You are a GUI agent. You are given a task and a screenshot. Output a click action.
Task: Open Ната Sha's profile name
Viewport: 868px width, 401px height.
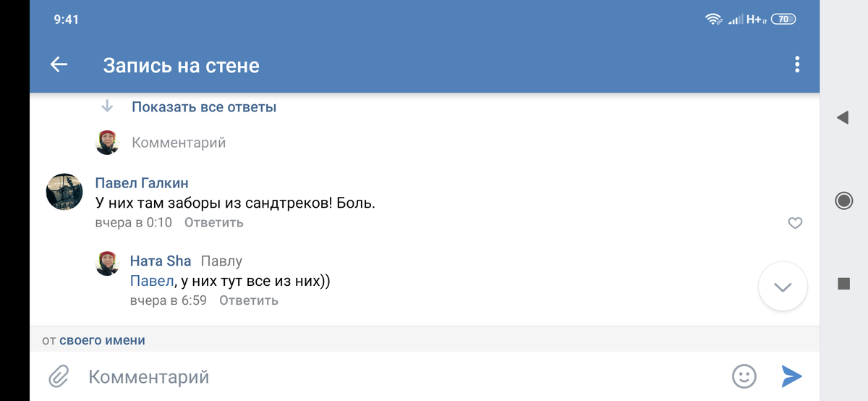(161, 261)
